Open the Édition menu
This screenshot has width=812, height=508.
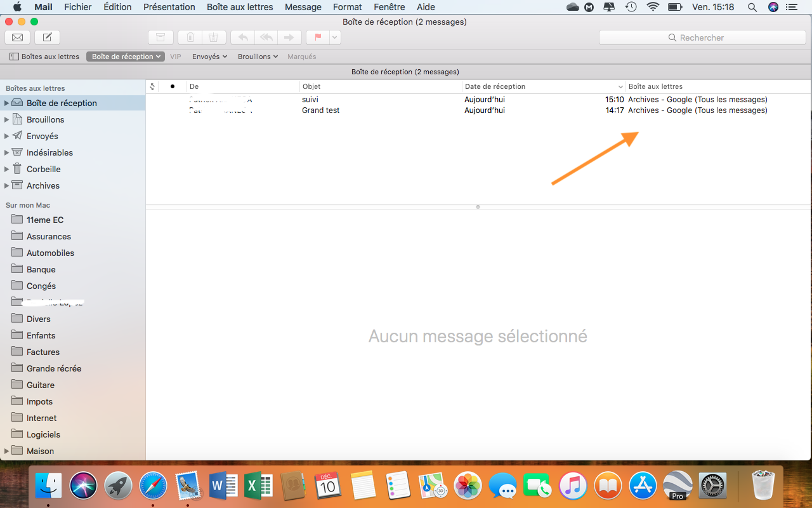point(117,7)
